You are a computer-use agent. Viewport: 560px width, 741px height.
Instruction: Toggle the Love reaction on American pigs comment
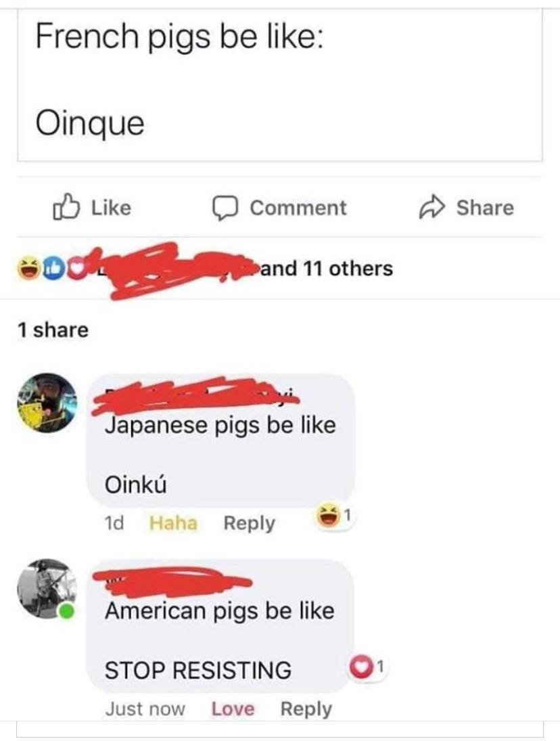click(233, 709)
